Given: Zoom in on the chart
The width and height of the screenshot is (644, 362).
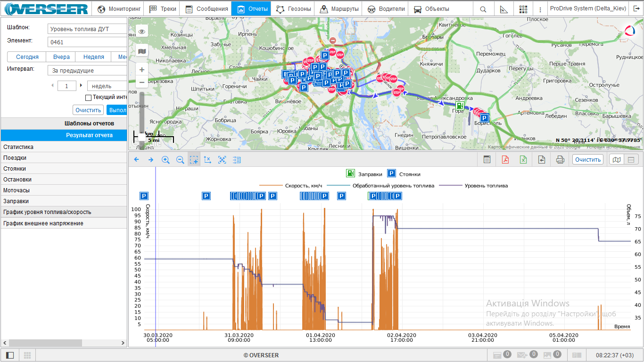Looking at the screenshot, I should tap(165, 160).
